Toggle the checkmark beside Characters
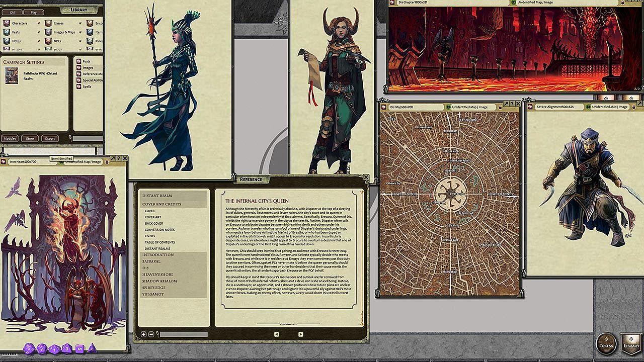The width and height of the screenshot is (644, 362). point(39,23)
